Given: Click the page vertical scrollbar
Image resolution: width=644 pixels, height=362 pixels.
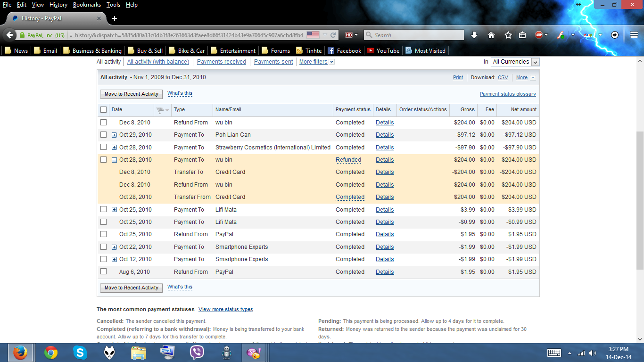Looking at the screenshot, I should [640, 199].
